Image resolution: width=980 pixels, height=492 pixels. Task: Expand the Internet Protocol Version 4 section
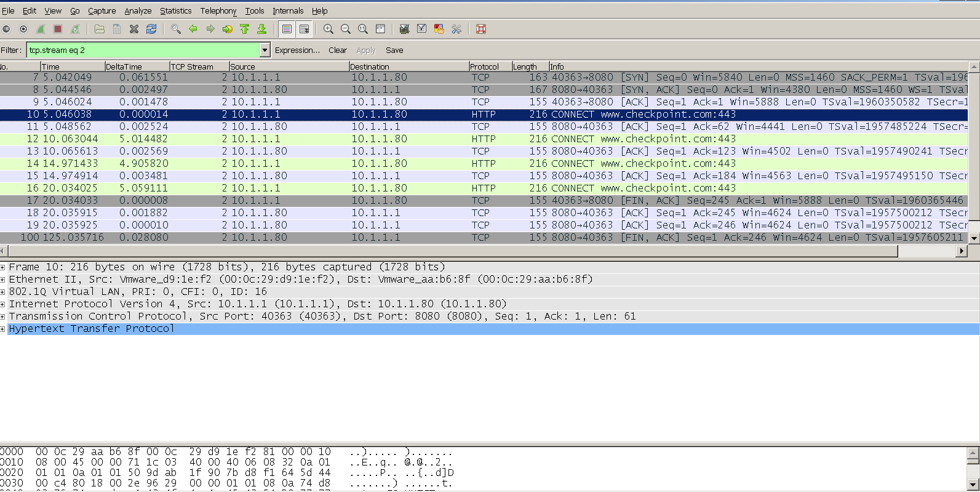3,304
